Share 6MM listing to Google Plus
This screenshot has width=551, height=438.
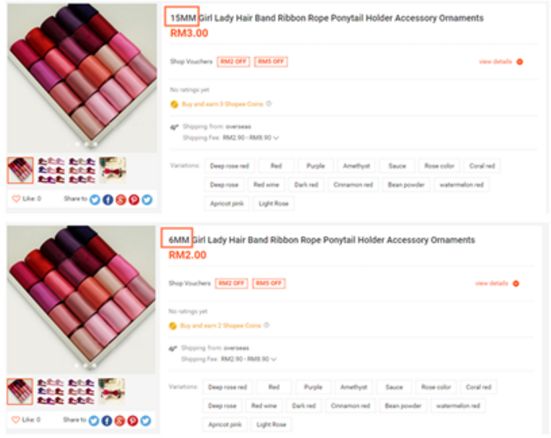coord(119,420)
